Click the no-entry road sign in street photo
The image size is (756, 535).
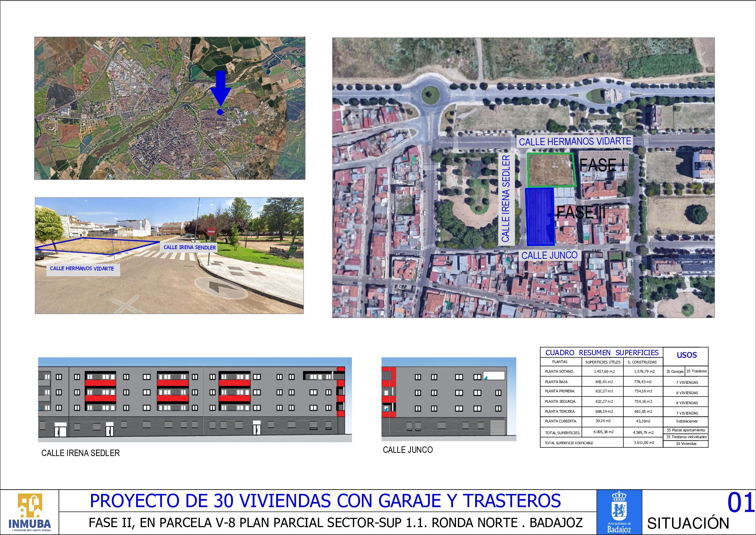click(211, 232)
